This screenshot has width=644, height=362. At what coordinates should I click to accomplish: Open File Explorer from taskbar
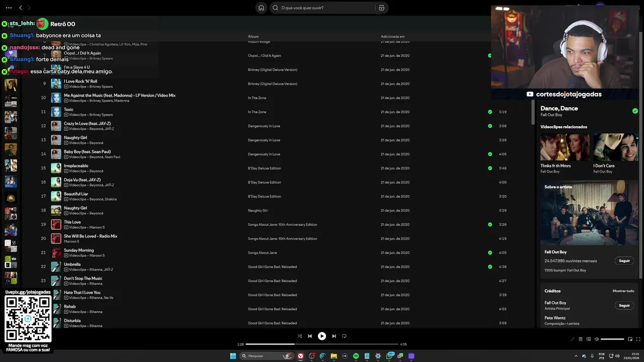click(x=334, y=356)
